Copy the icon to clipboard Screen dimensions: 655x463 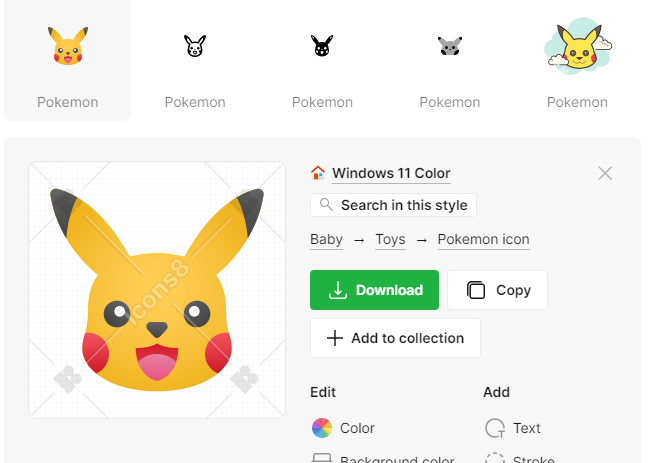tap(498, 290)
